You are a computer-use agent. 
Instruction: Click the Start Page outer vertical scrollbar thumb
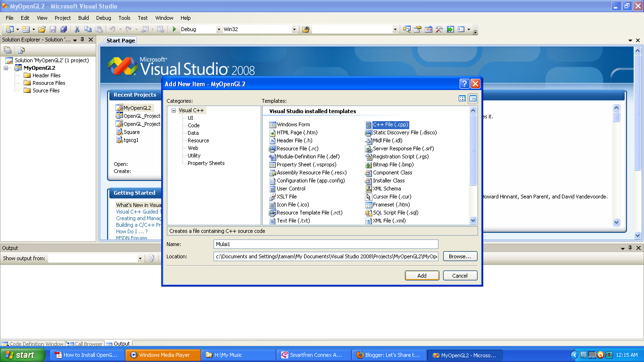[638, 112]
